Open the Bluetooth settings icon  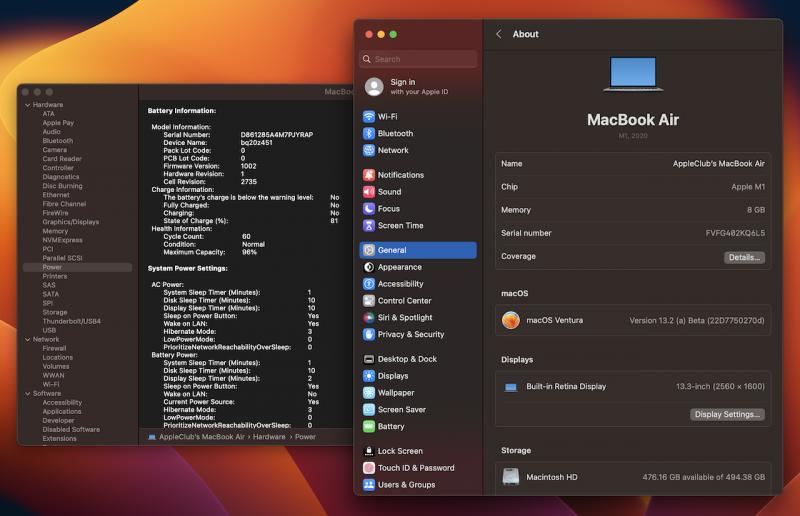368,133
